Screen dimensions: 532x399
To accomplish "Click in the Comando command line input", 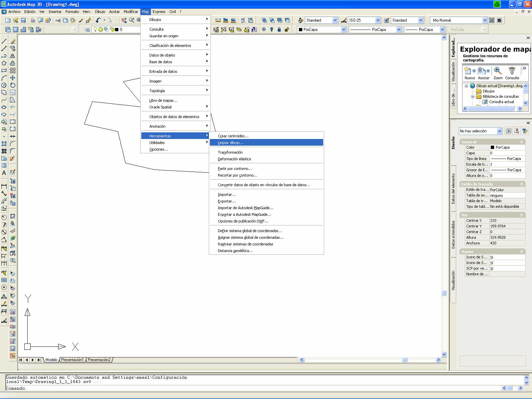I will point(263,388).
